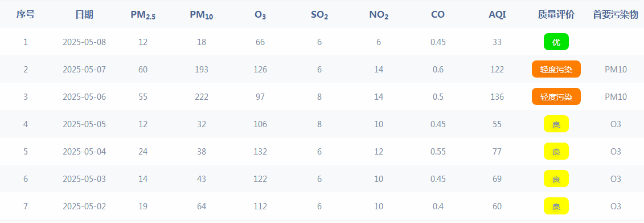Select the date cell 2025-05-04

pyautogui.click(x=84, y=151)
